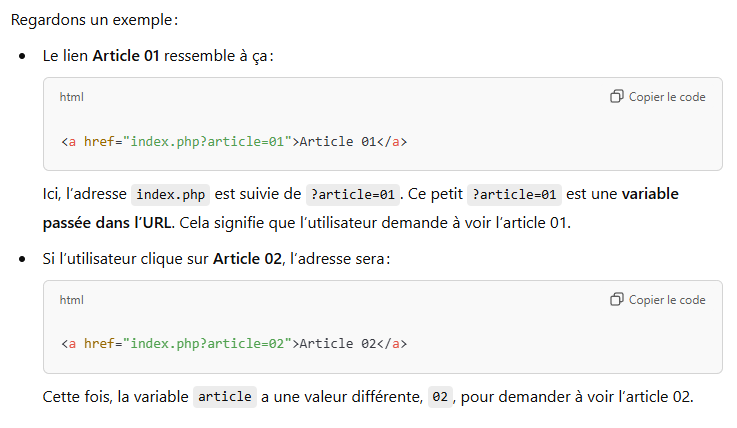Click the first inline "?article=01" code chip
Viewport: 737px width, 428px height.
pos(354,194)
